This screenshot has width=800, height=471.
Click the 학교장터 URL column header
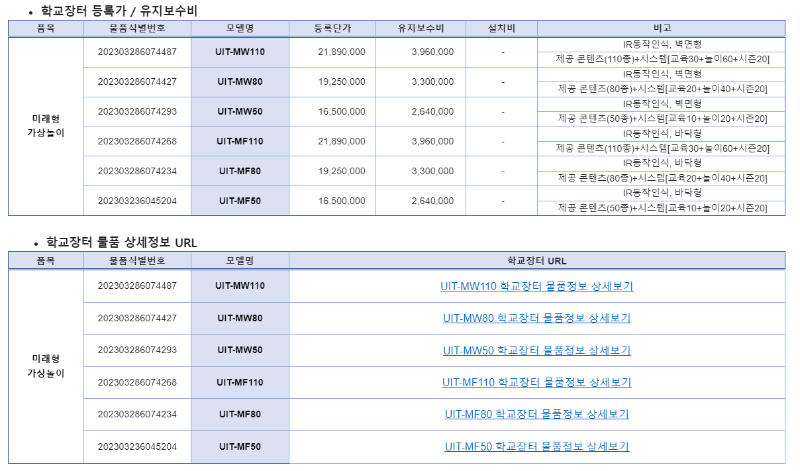537,261
